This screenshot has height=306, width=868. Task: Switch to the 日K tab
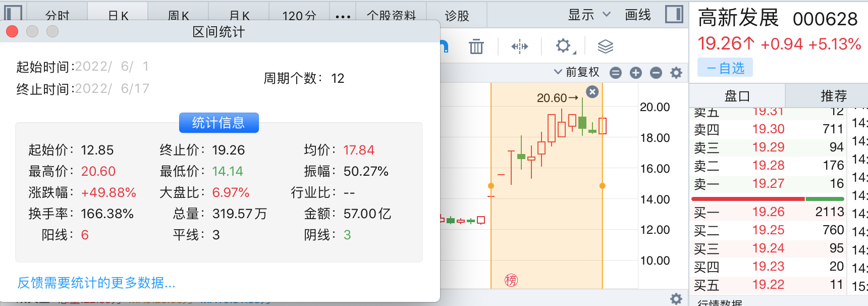118,15
